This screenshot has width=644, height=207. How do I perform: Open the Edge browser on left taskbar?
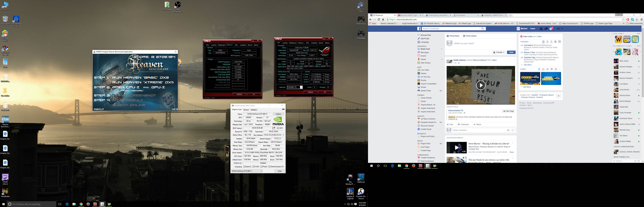67,204
